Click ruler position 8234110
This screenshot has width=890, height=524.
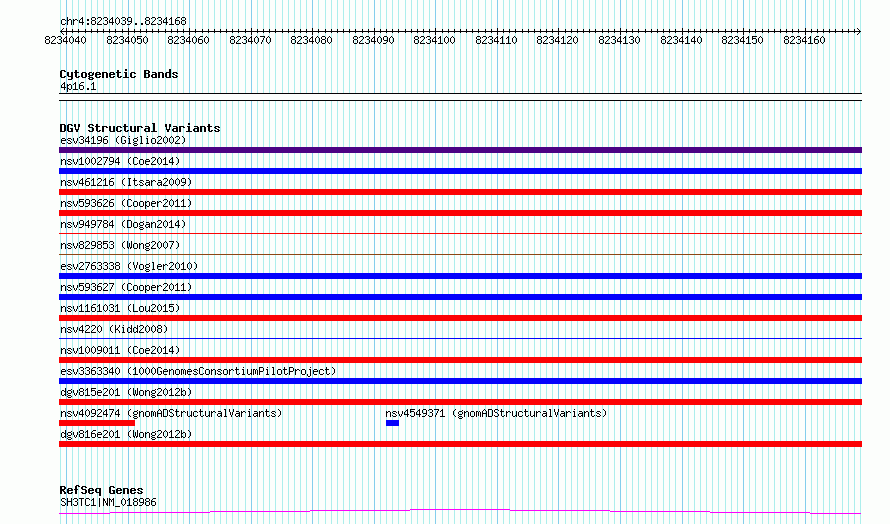[x=497, y=40]
